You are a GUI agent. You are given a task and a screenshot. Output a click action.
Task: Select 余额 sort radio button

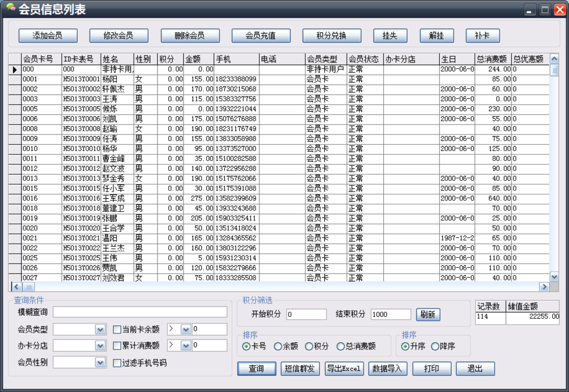coord(278,346)
